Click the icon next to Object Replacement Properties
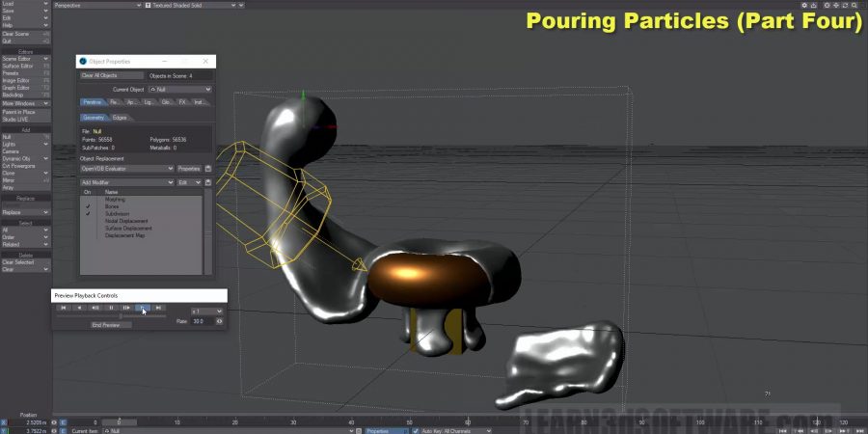 pyautogui.click(x=208, y=169)
